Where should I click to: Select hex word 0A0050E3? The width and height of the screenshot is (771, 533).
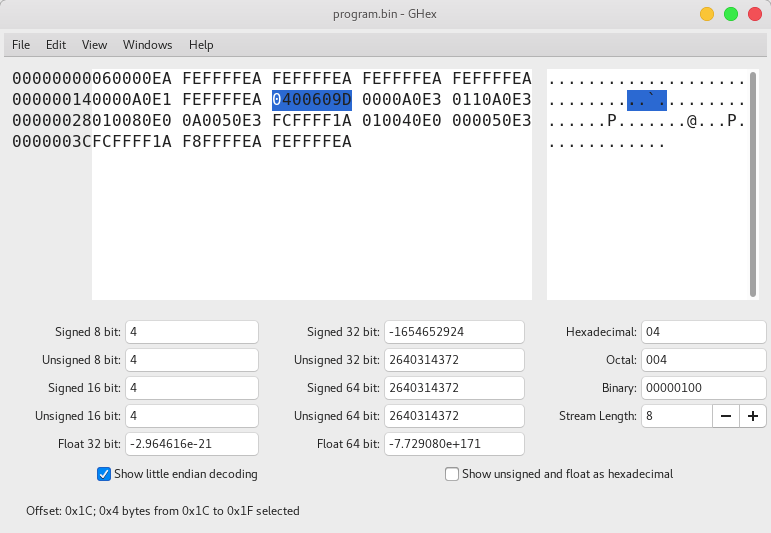click(222, 121)
